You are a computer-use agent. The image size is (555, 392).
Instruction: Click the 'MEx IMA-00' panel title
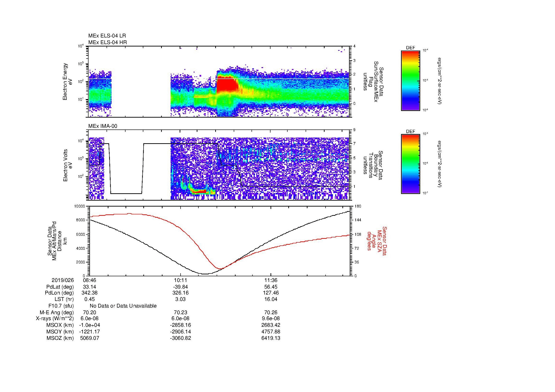[x=103, y=126]
